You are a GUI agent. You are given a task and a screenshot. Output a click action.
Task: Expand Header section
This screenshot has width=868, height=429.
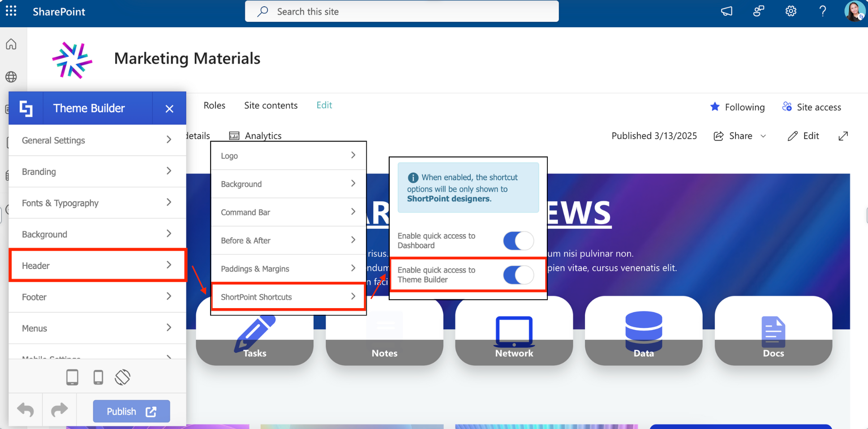point(97,266)
